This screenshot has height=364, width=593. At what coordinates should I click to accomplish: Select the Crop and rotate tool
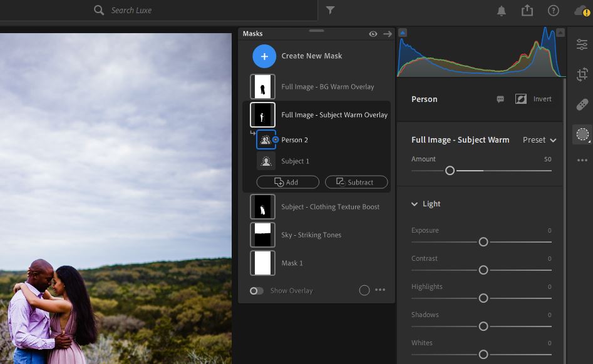[582, 74]
